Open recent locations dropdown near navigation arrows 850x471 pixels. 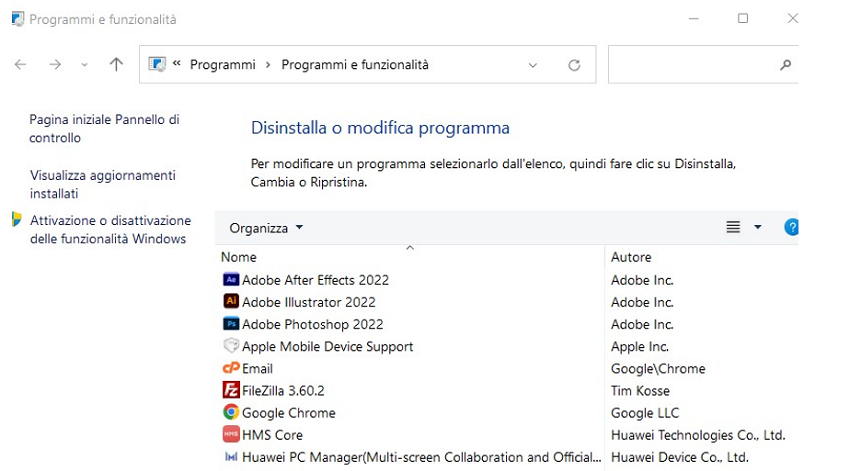click(x=84, y=65)
